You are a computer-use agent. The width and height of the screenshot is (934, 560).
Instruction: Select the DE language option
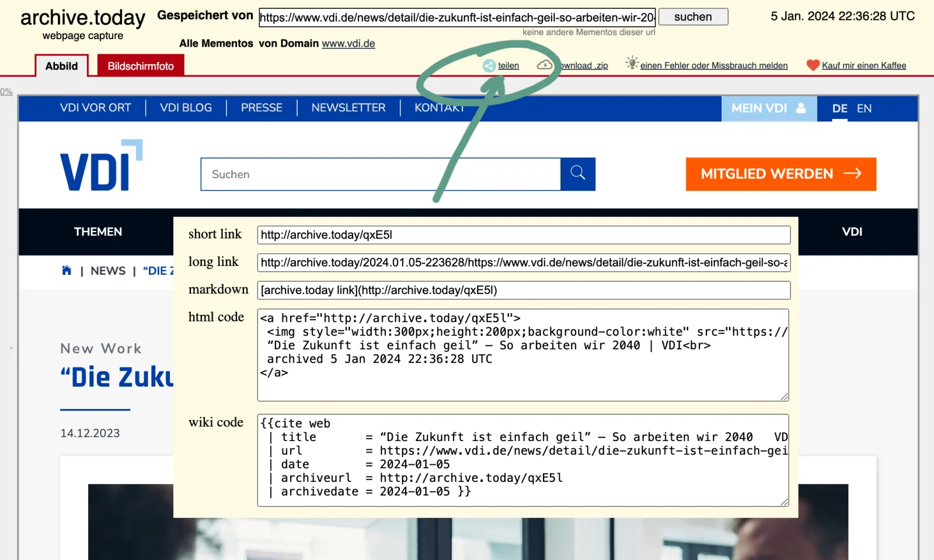[x=840, y=108]
